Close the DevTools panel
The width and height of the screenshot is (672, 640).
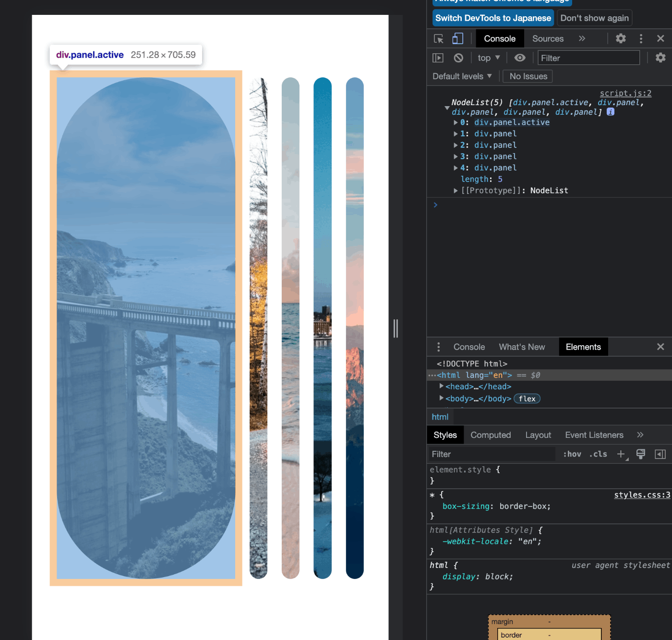point(660,38)
